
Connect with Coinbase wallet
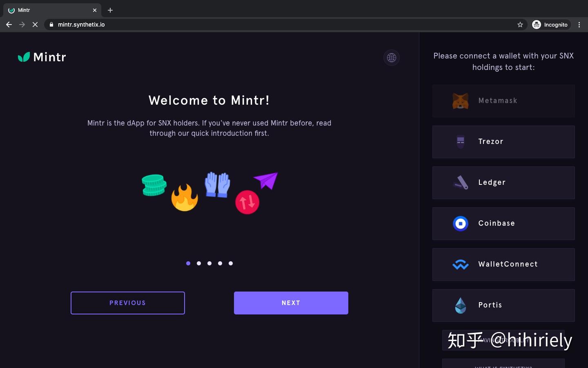(x=503, y=224)
